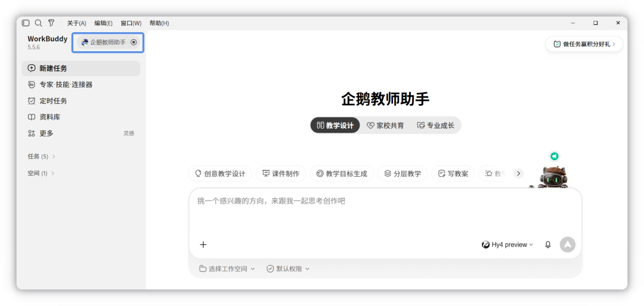
Task: Open 资料库 in the sidebar
Action: tap(81, 117)
